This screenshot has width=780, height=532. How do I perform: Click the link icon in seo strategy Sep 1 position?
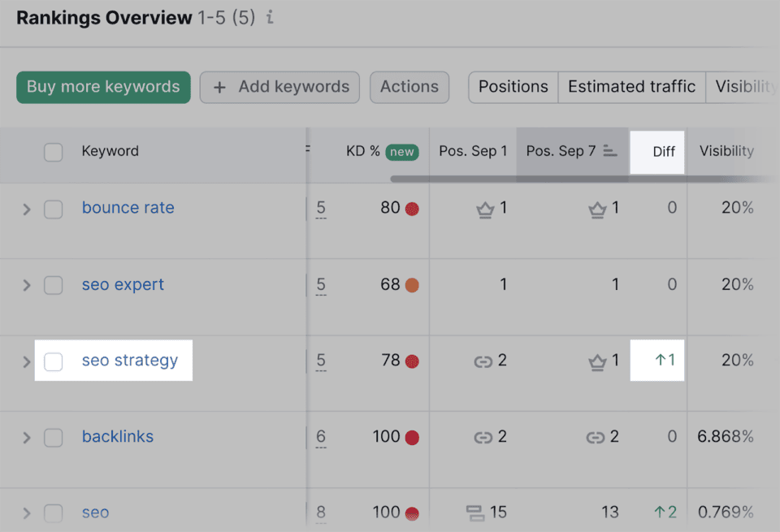[483, 361]
